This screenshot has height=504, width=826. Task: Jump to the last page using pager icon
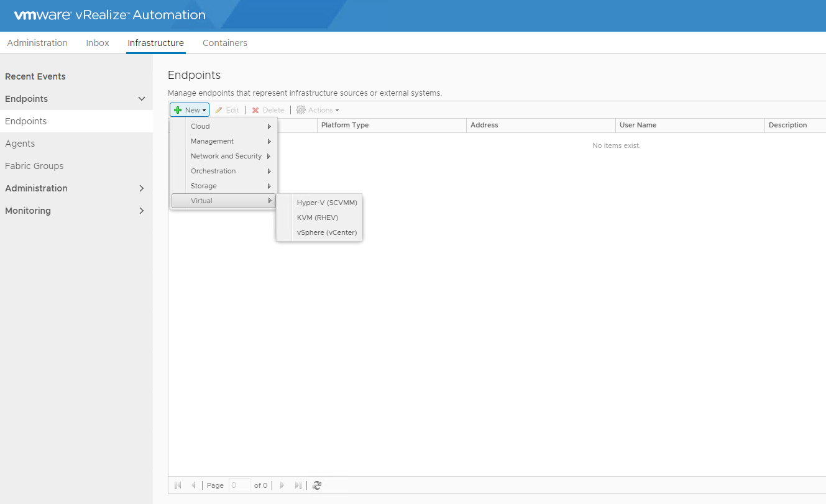tap(298, 485)
